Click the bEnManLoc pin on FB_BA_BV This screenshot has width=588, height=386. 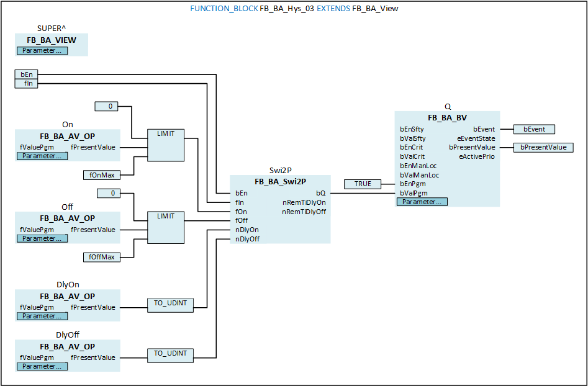coord(418,166)
